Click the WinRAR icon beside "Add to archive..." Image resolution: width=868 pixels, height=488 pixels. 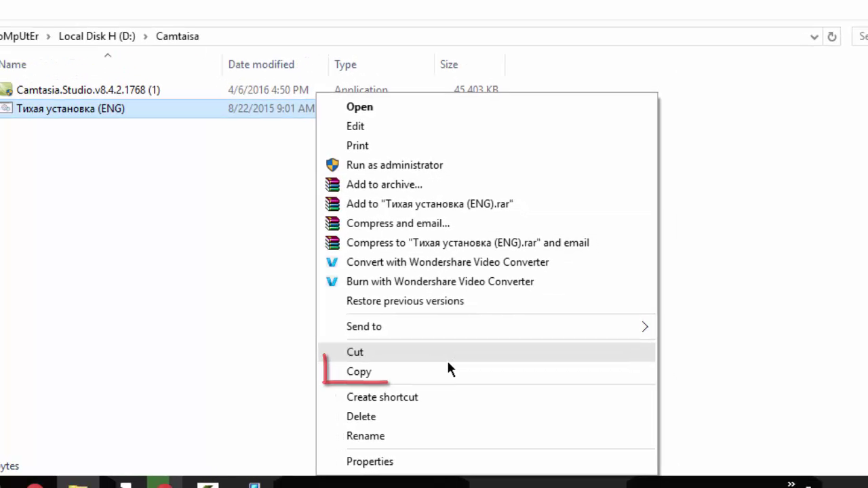click(332, 184)
